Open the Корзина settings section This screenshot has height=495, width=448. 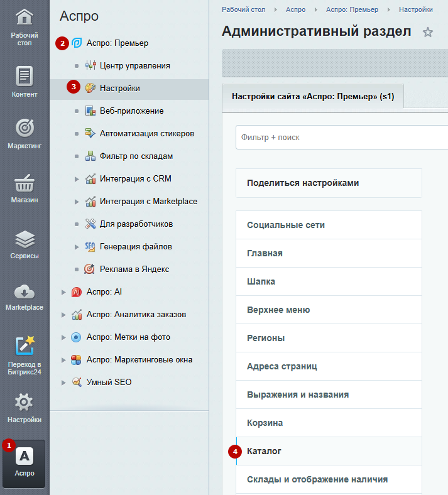[x=329, y=423]
